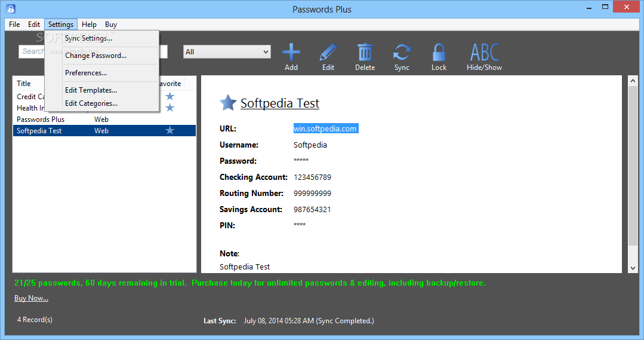644x340 pixels.
Task: Click Routing Number value 999999999
Action: [312, 193]
